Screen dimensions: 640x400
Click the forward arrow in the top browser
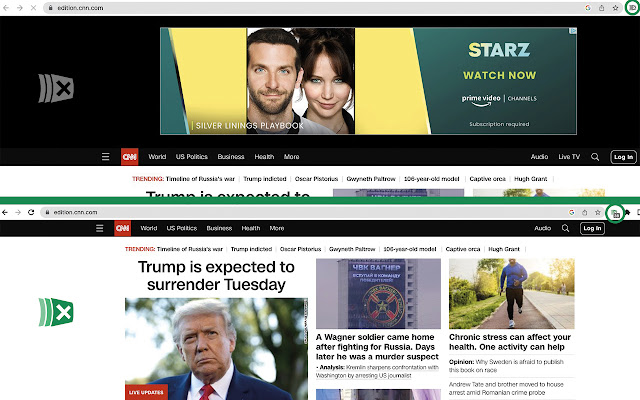pyautogui.click(x=20, y=8)
